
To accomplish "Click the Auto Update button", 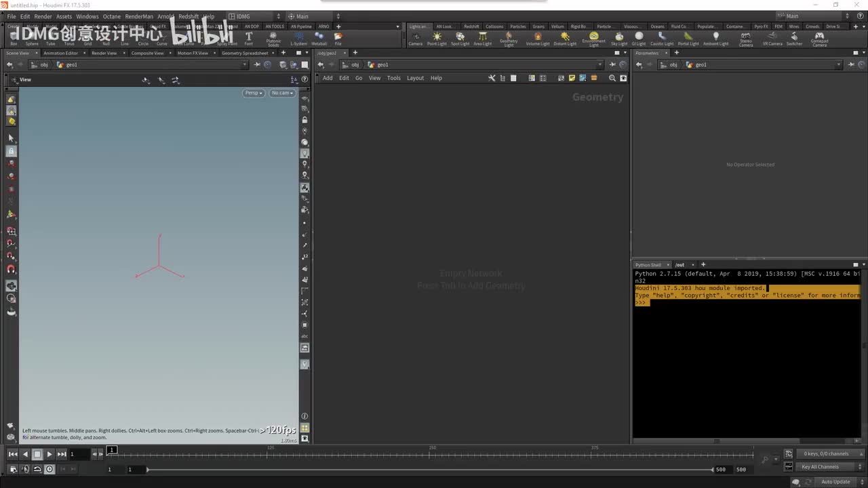I will point(835,482).
